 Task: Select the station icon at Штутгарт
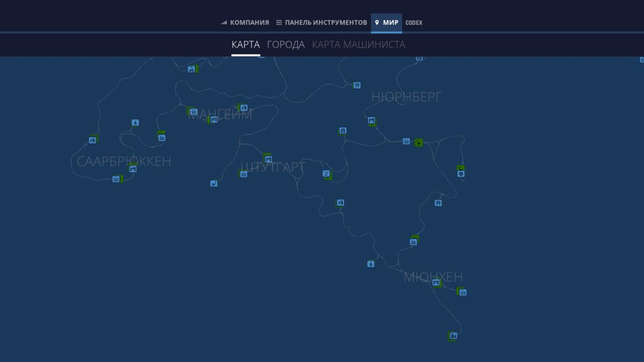[268, 159]
